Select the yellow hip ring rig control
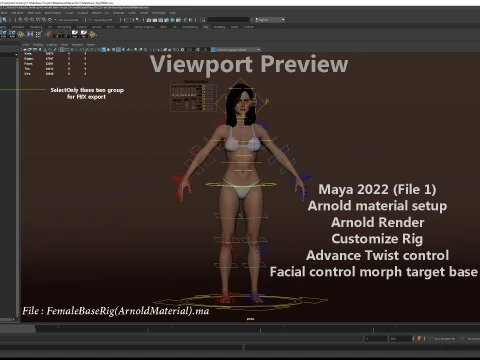 241,184
